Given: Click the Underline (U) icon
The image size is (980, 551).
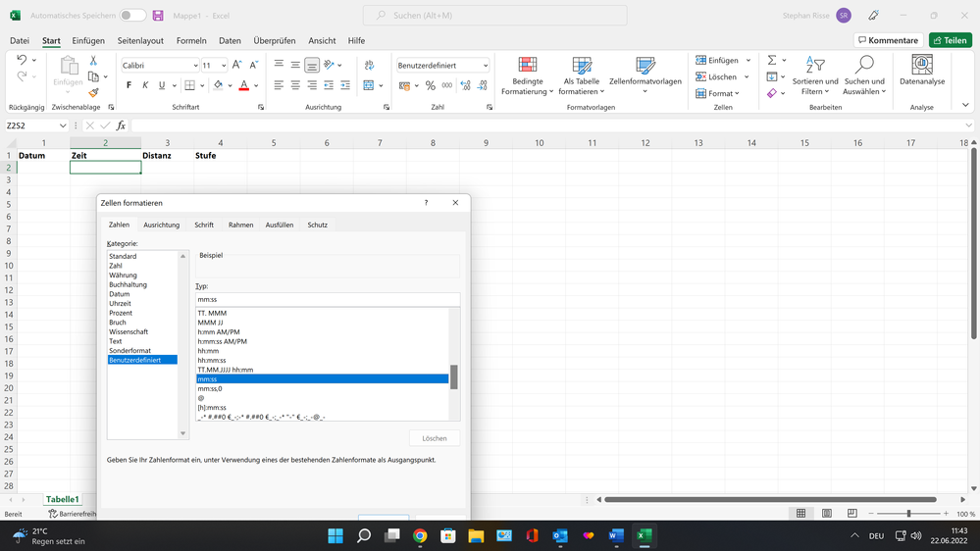Looking at the screenshot, I should tap(162, 85).
